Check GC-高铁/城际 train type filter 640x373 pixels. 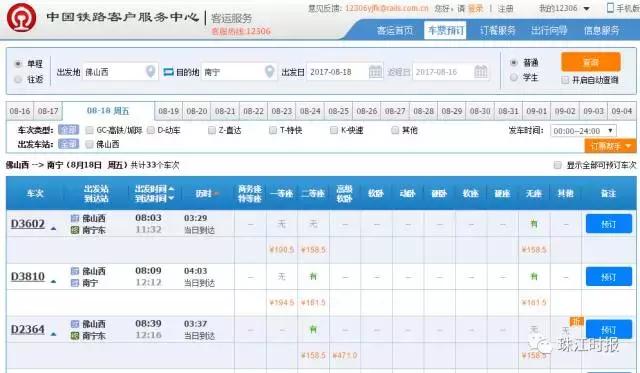click(x=89, y=130)
